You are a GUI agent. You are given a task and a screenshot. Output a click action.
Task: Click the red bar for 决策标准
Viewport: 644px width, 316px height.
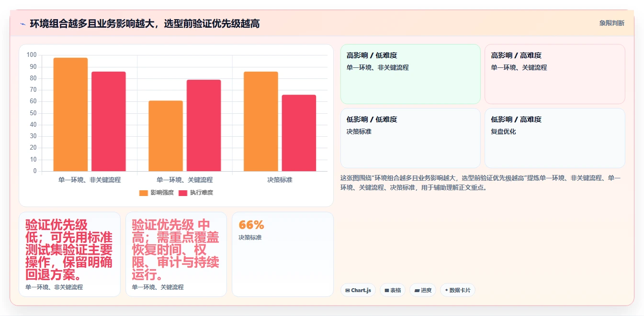tap(299, 133)
